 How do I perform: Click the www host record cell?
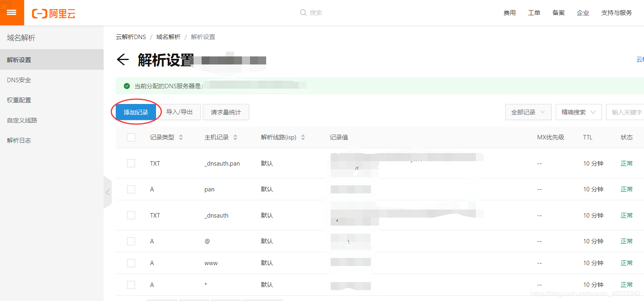[211, 263]
